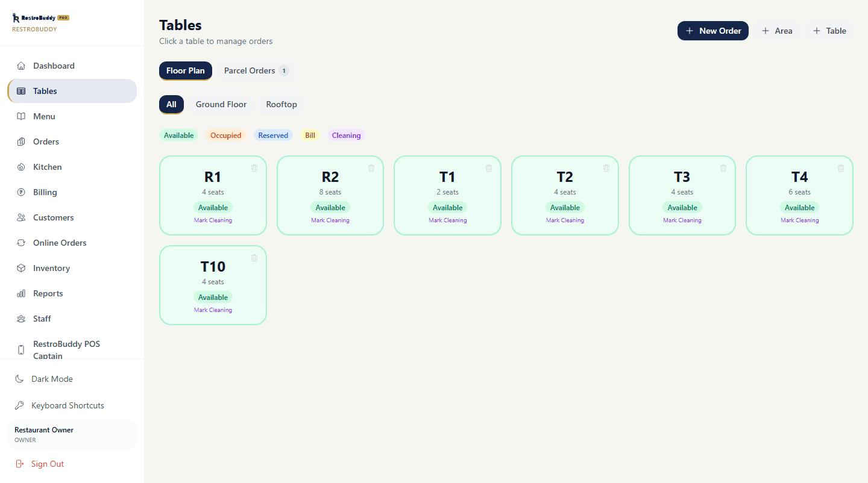This screenshot has width=868, height=483.
Task: Delete table T4 using its trash icon
Action: pyautogui.click(x=841, y=168)
